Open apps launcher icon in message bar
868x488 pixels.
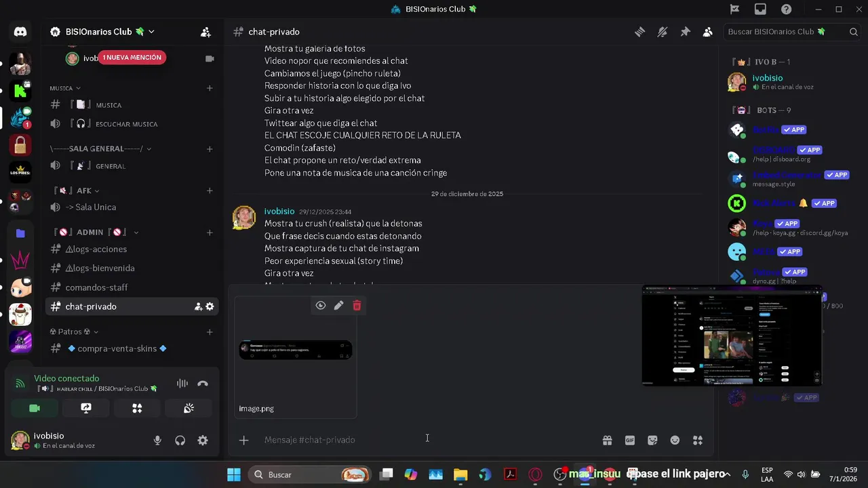pyautogui.click(x=698, y=440)
